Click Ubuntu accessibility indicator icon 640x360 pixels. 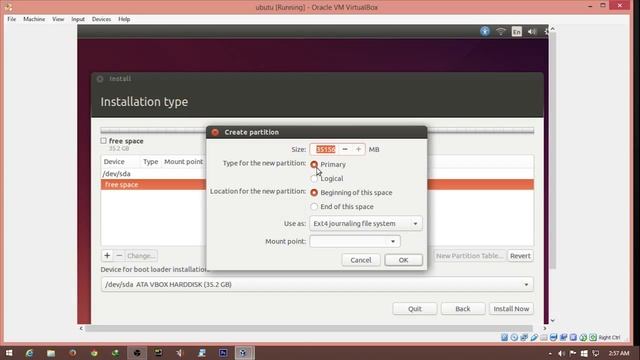coord(485,31)
